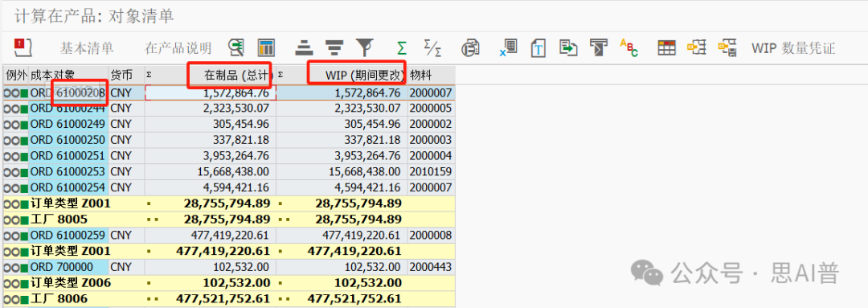This screenshot has height=308, width=868.
Task: Click the ABC analysis icon
Action: coord(628,47)
